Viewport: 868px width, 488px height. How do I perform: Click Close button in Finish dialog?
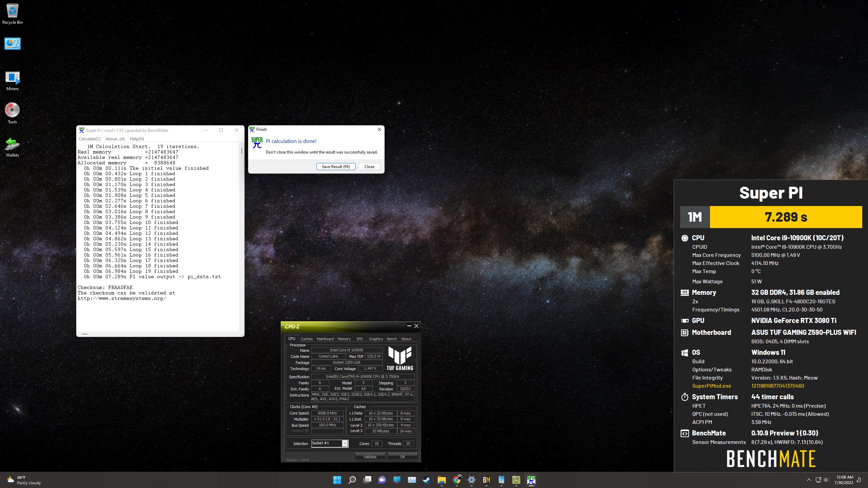[369, 166]
